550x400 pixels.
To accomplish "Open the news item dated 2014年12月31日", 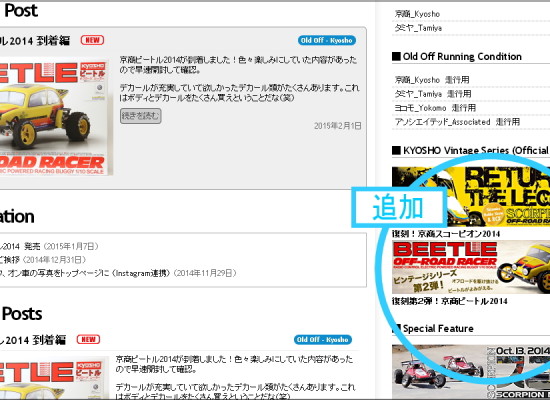I will pos(43,260).
